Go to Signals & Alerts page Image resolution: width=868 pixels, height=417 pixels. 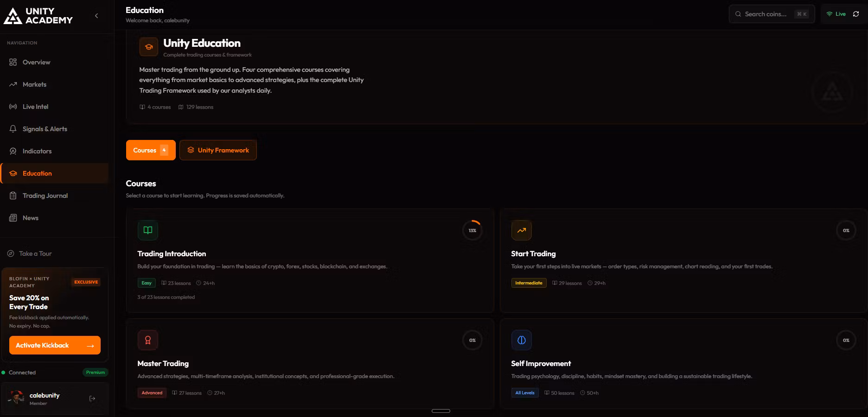pyautogui.click(x=45, y=129)
